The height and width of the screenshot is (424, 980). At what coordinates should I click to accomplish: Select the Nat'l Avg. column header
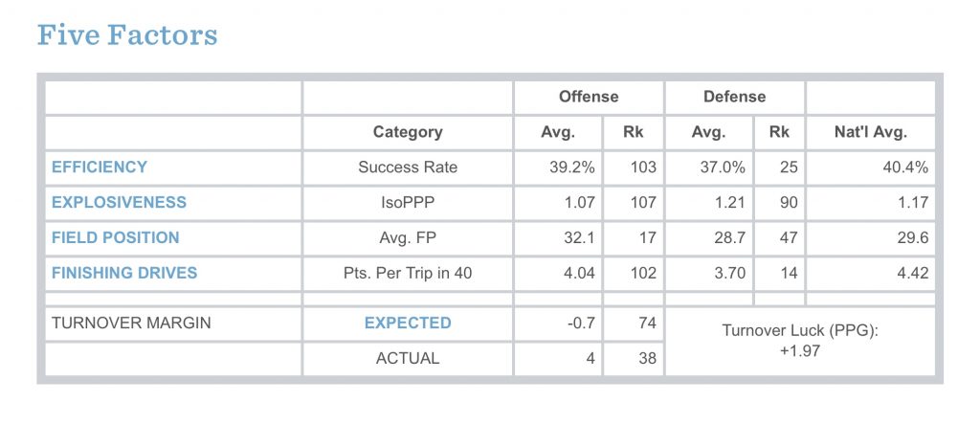click(871, 132)
